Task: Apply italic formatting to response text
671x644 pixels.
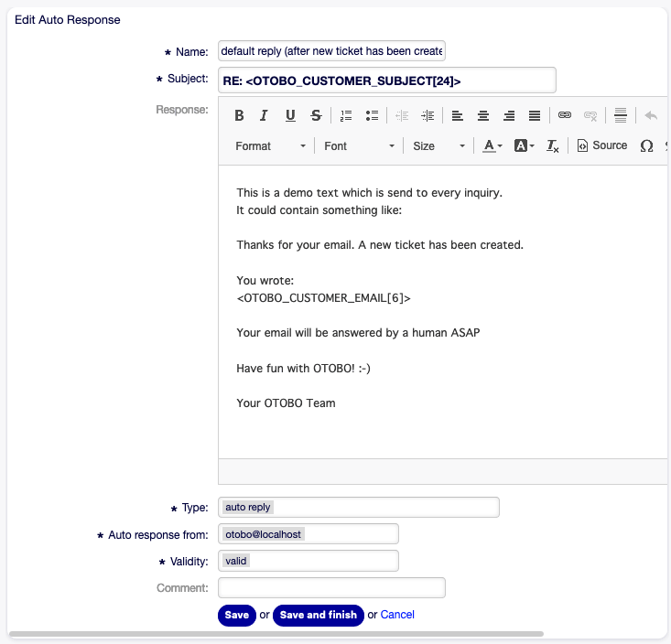Action: (x=264, y=115)
